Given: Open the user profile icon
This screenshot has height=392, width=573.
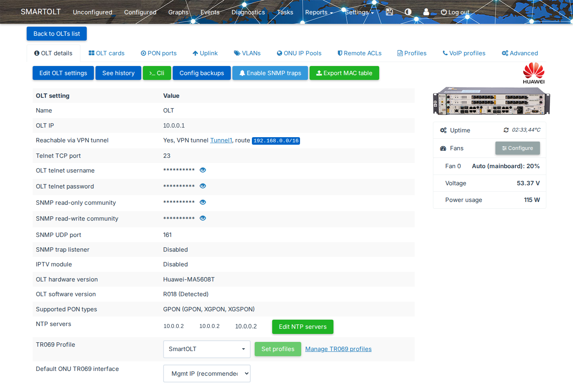Looking at the screenshot, I should [x=426, y=12].
